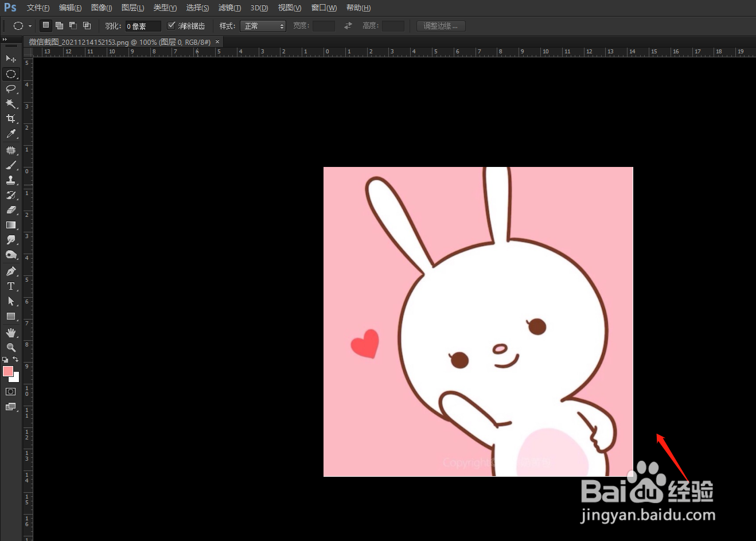Open the 图像(I) menu

102,7
